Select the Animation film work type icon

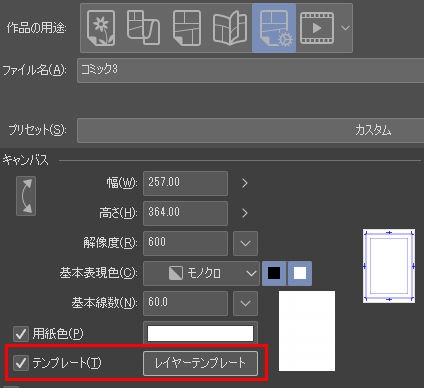click(x=317, y=28)
